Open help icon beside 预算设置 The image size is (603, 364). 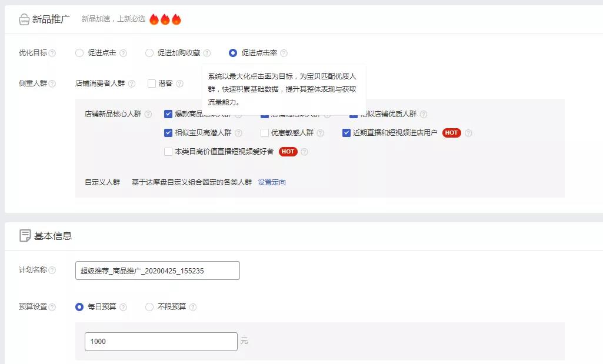(52, 307)
